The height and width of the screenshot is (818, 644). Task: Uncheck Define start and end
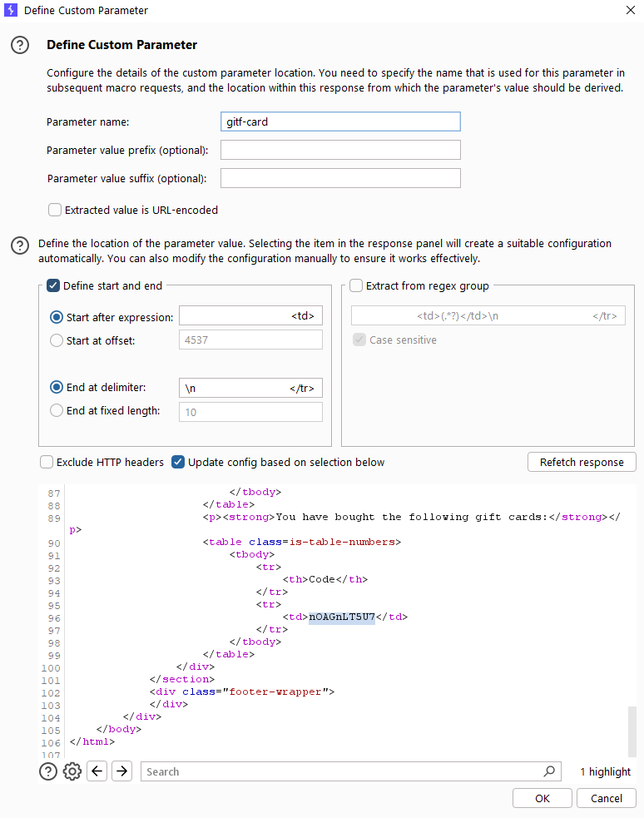(x=53, y=285)
